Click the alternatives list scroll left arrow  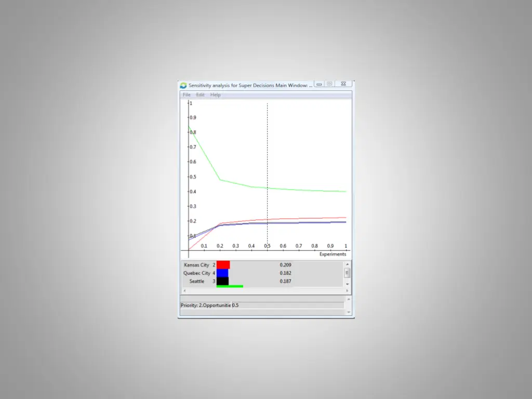click(x=184, y=290)
